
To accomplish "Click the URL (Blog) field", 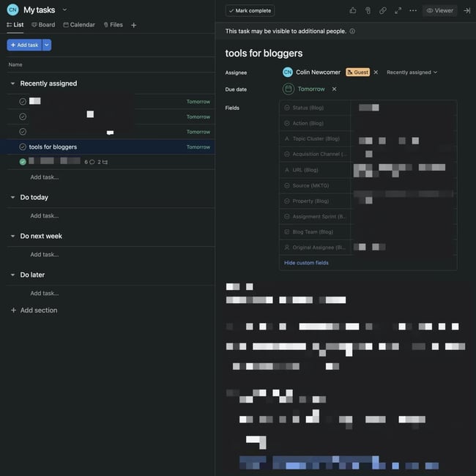I will pyautogui.click(x=368, y=170).
